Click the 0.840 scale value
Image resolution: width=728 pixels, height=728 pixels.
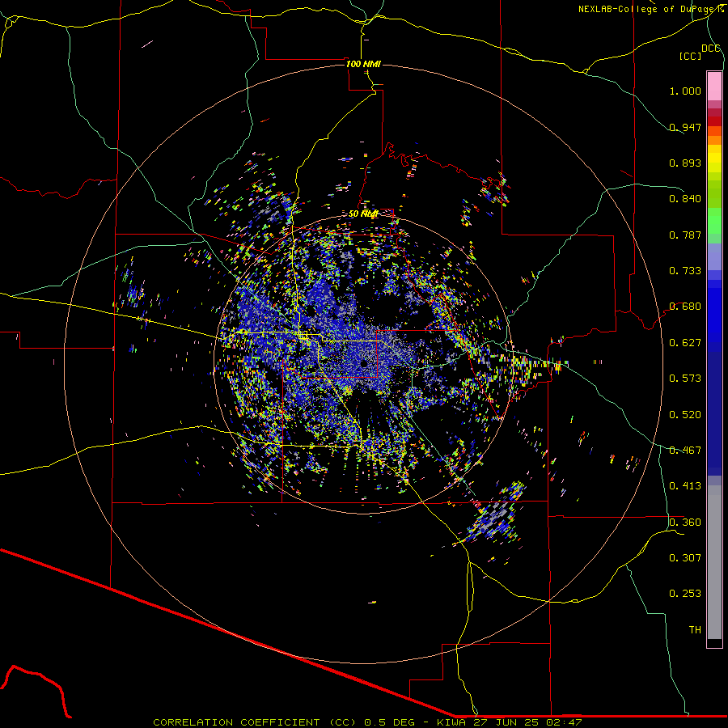(x=685, y=199)
